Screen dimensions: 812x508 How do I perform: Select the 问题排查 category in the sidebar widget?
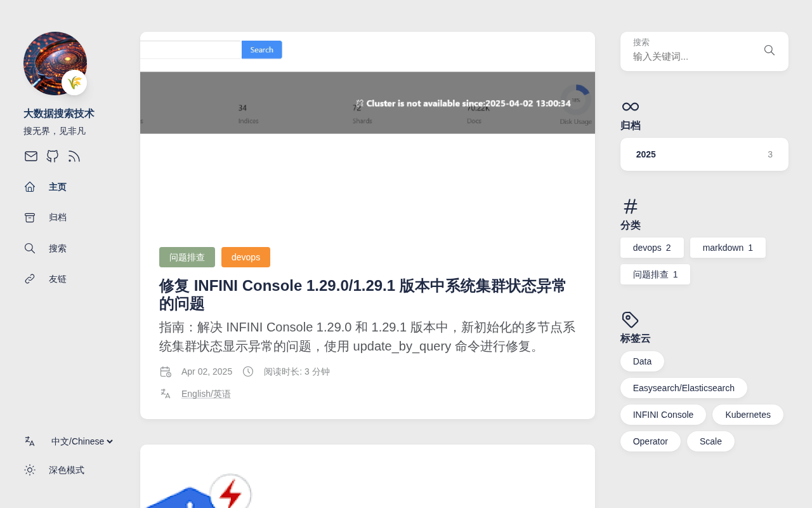(655, 274)
